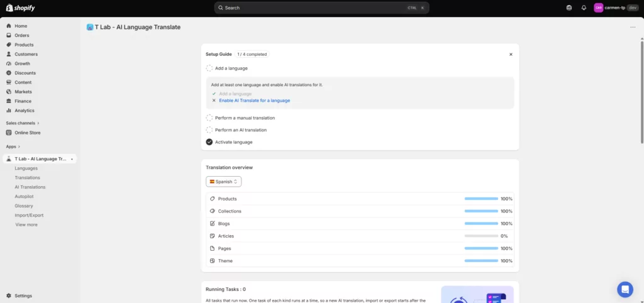Toggle the Activate language checkmark
The width and height of the screenshot is (644, 303).
coord(209,142)
